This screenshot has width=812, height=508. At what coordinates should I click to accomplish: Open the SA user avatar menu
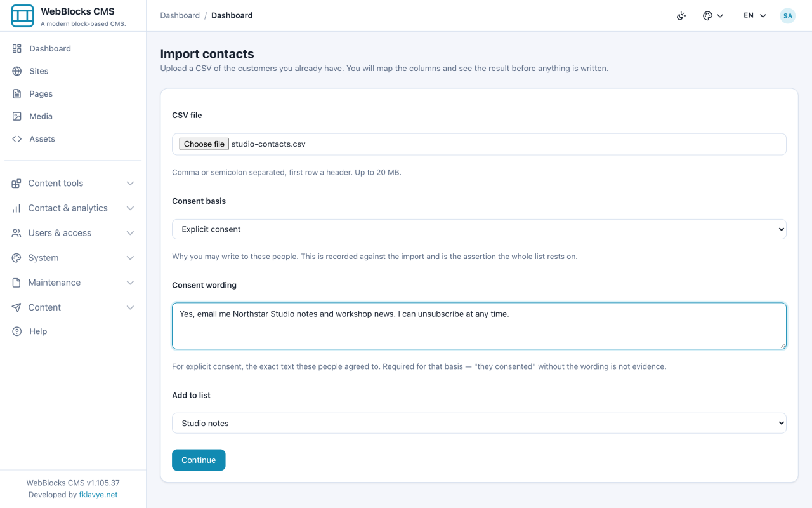click(x=788, y=16)
